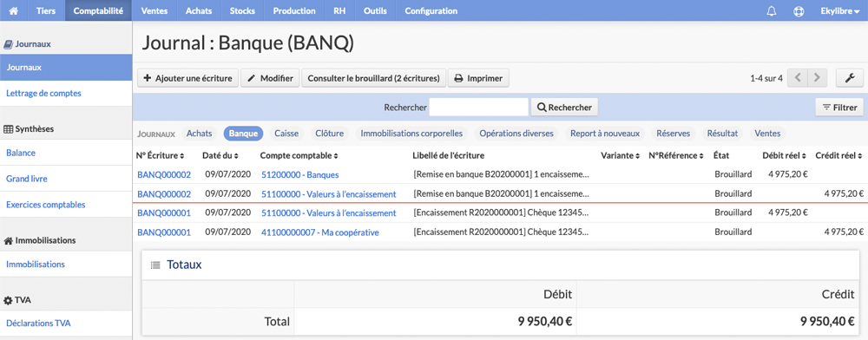Viewport: 868px width, 340px height.
Task: Open Valeurs à l'encaissement on BANQ000002 row
Action: (329, 194)
